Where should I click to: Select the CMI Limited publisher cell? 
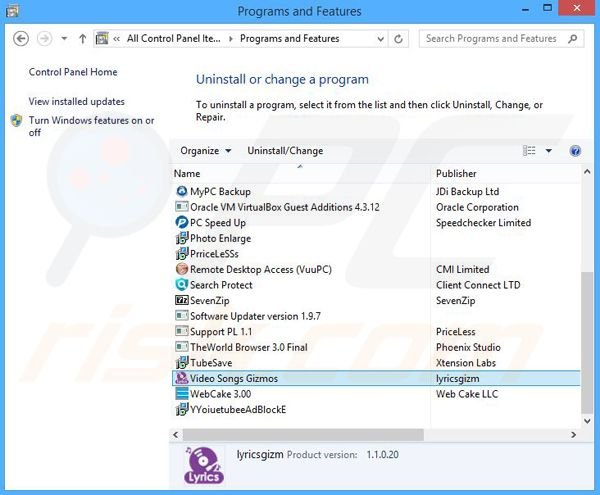click(x=462, y=269)
